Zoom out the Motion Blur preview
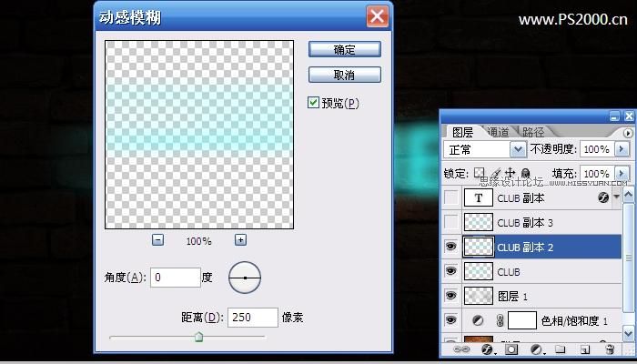This screenshot has width=637, height=364. pyautogui.click(x=157, y=240)
